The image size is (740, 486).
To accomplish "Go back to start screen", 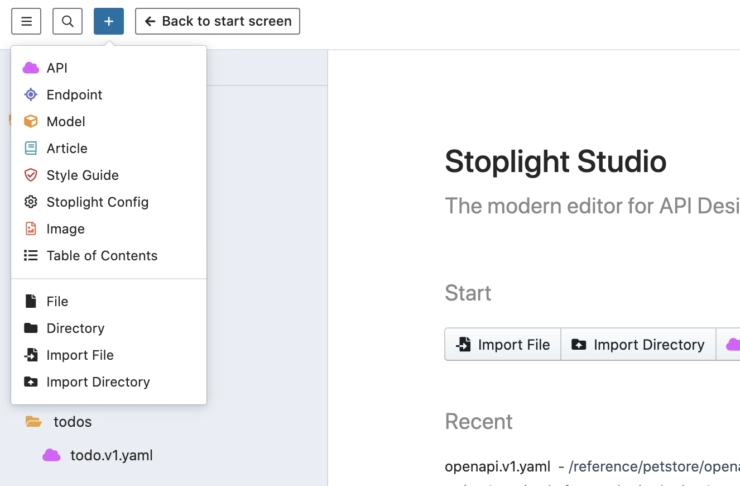I will coord(218,21).
